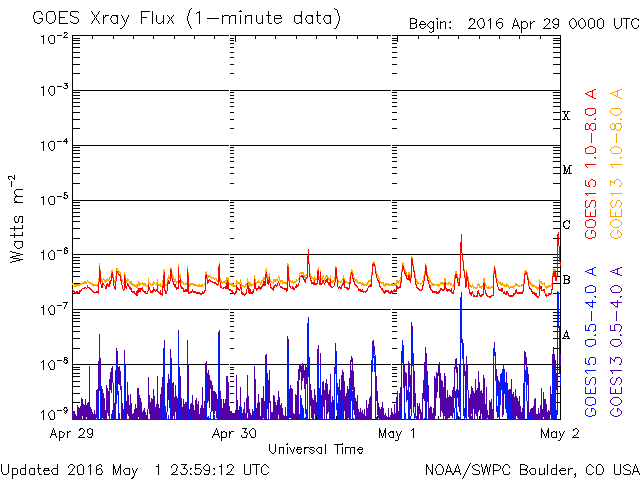
Task: Click the B flare class label
Action: point(566,280)
